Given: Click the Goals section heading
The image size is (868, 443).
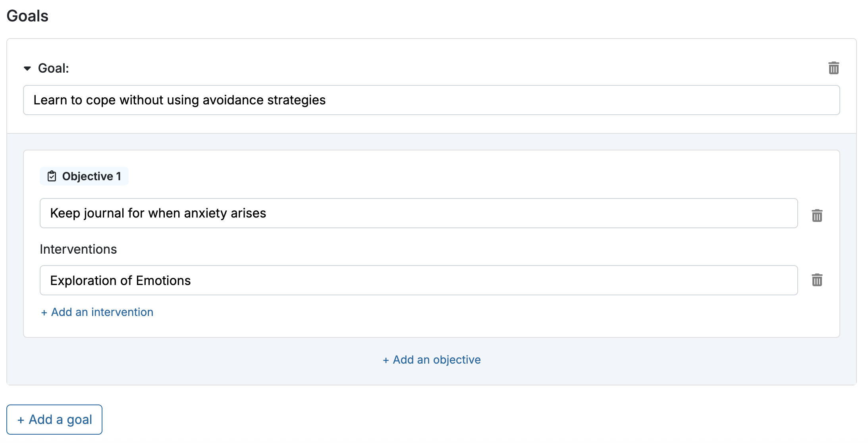Looking at the screenshot, I should (x=27, y=16).
